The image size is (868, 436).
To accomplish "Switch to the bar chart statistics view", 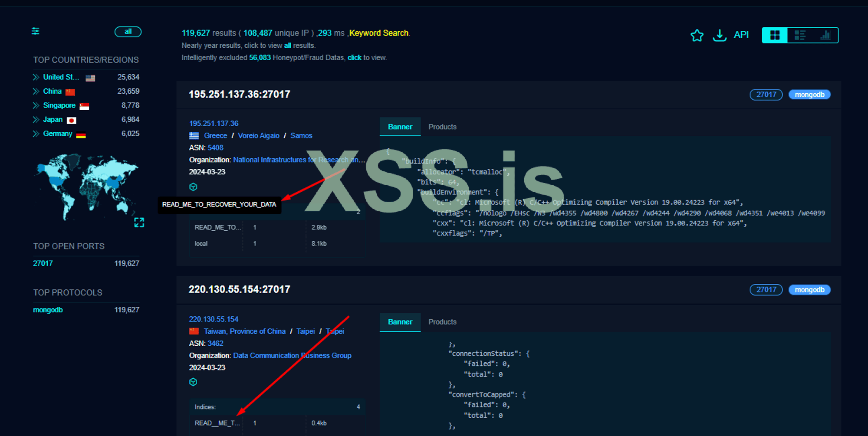I will [x=825, y=35].
